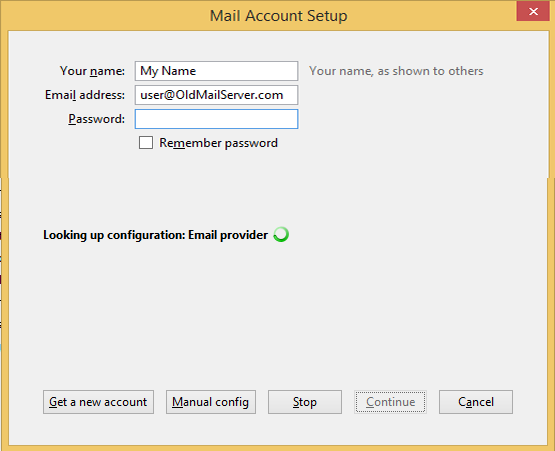Image resolution: width=555 pixels, height=451 pixels.
Task: Click into the Email address field
Action: pos(216,95)
